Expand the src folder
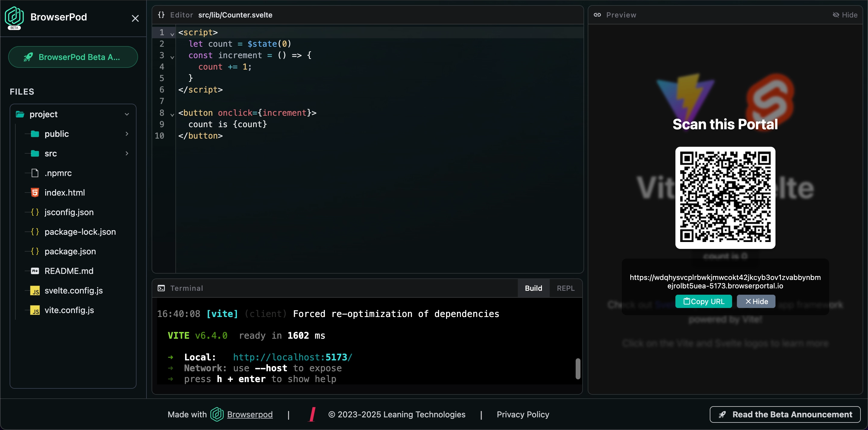868x430 pixels. click(127, 153)
